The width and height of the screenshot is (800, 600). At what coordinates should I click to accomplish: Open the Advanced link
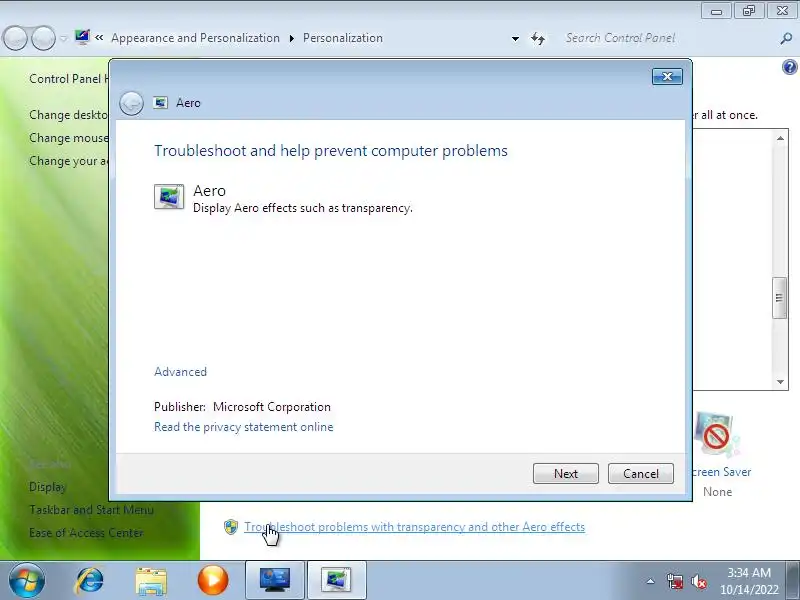pos(181,372)
